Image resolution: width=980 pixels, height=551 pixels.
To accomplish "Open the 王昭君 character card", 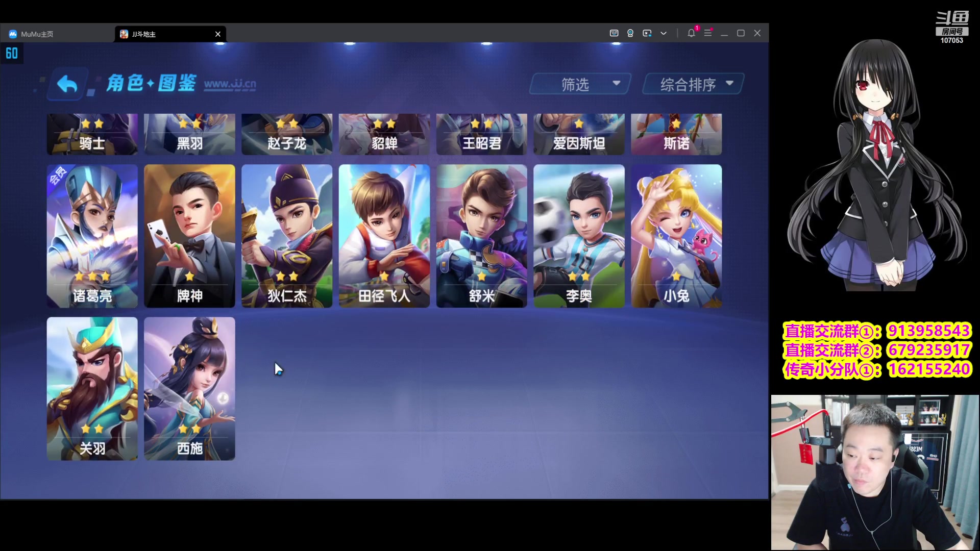I will tap(482, 134).
